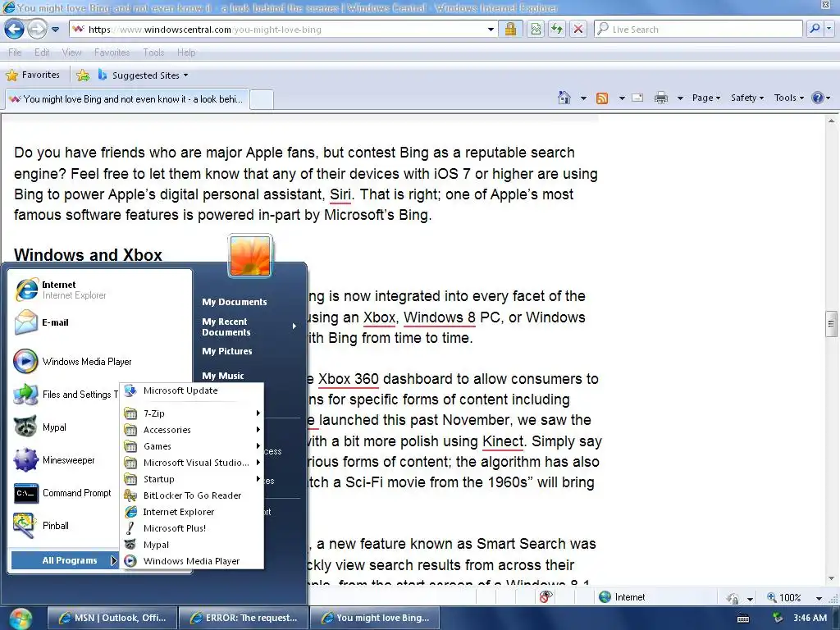Click the All Programs button
Screen dimensions: 840x630
pyautogui.click(x=65, y=560)
